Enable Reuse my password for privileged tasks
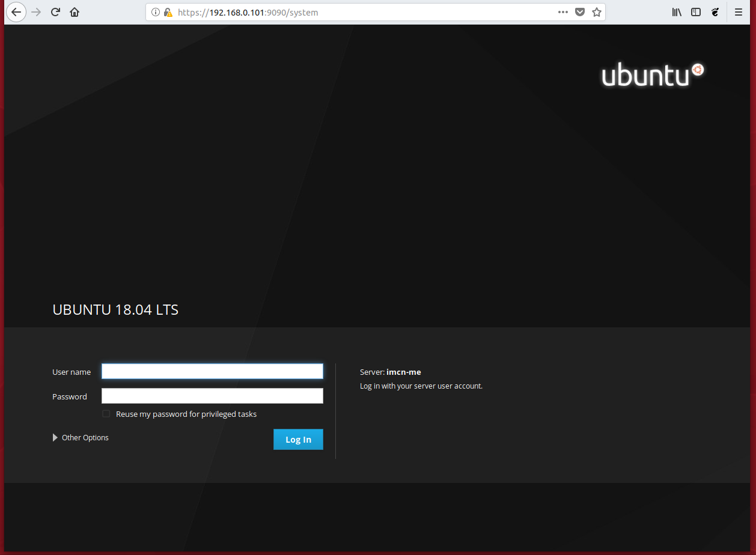This screenshot has height=555, width=756. click(x=106, y=414)
